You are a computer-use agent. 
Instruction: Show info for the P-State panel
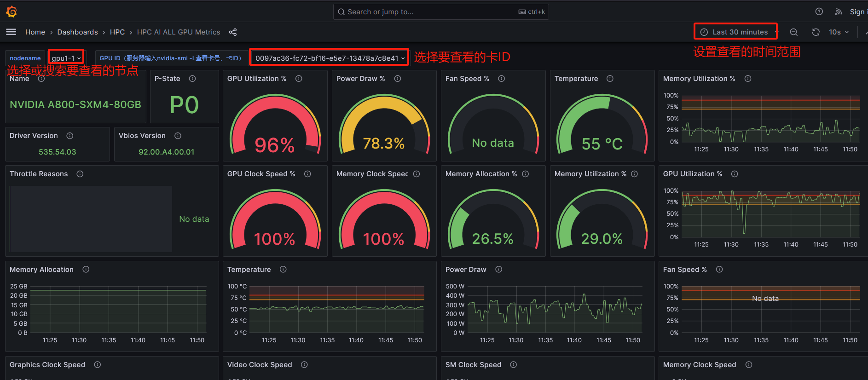pyautogui.click(x=192, y=79)
